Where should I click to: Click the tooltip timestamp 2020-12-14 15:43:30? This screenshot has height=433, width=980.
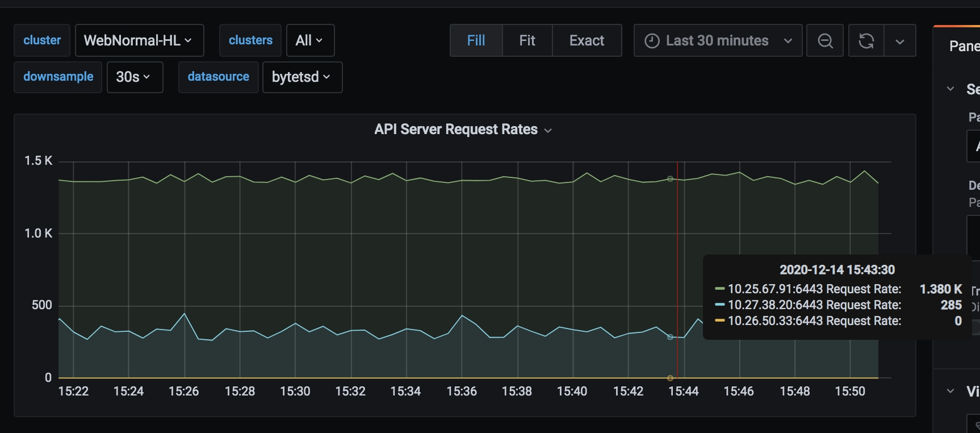[837, 270]
